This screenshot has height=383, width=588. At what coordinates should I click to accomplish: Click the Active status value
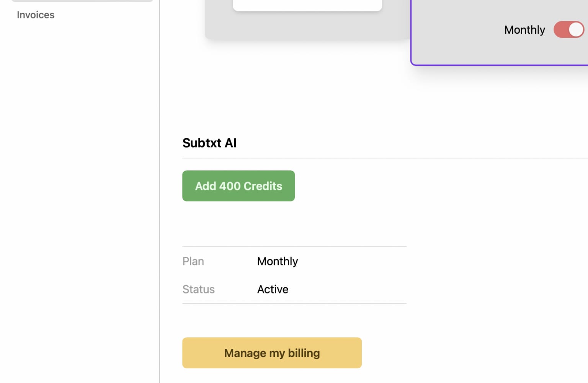point(273,289)
